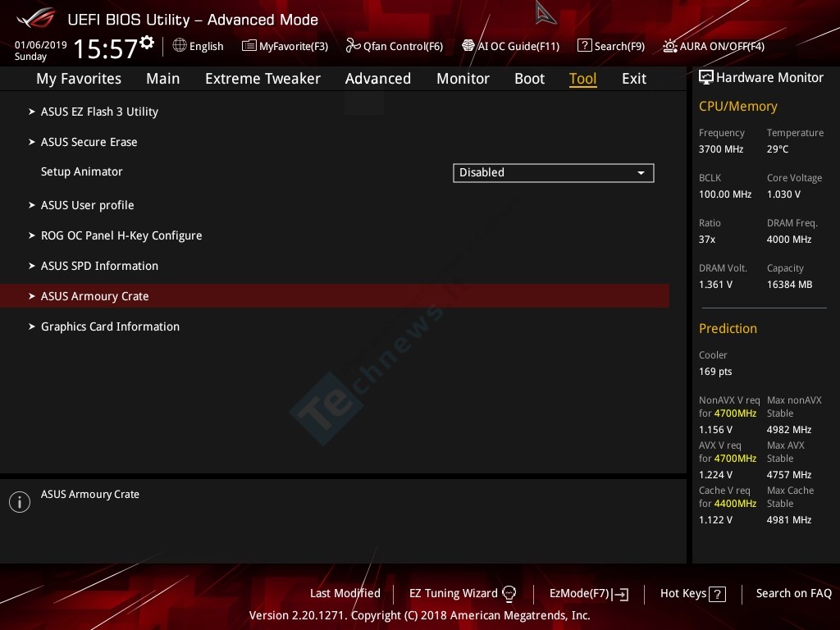Click the EzMode exit arrow icon
840x630 pixels.
click(x=620, y=594)
